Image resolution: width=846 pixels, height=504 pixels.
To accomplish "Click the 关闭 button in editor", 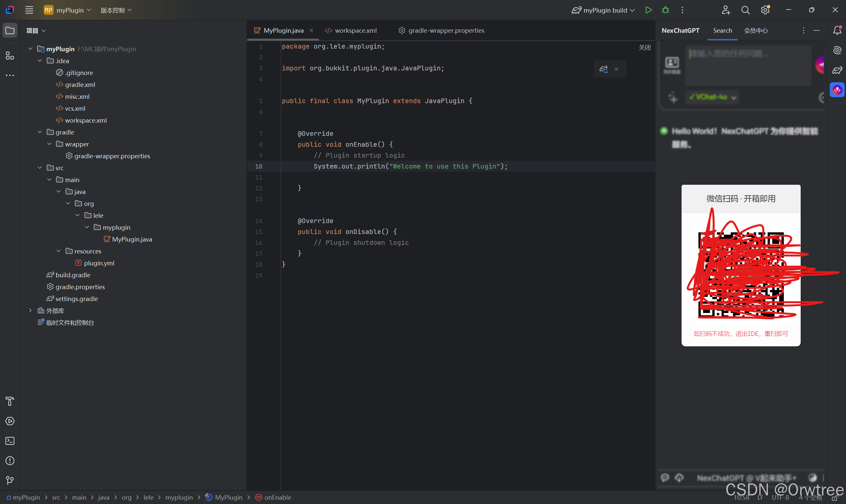I will coord(645,48).
